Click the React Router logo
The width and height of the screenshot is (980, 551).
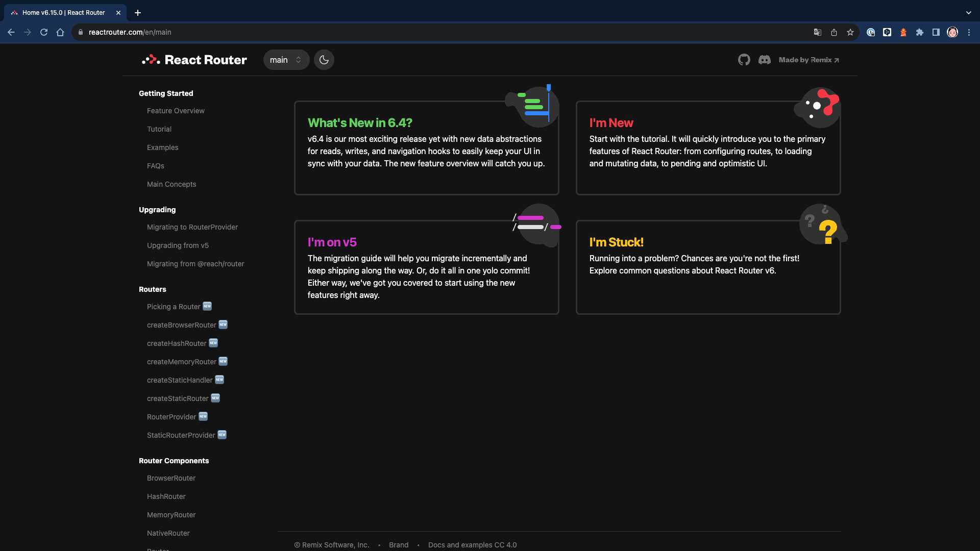coord(194,60)
